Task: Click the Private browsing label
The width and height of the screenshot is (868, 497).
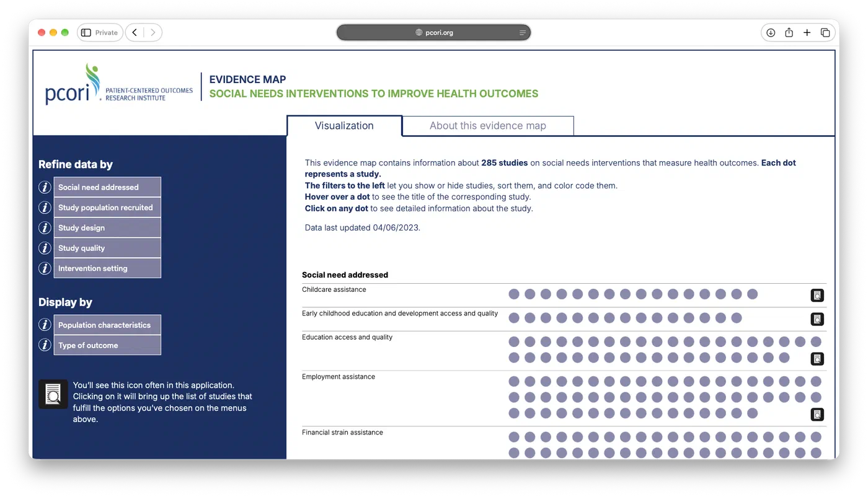Action: click(x=107, y=33)
